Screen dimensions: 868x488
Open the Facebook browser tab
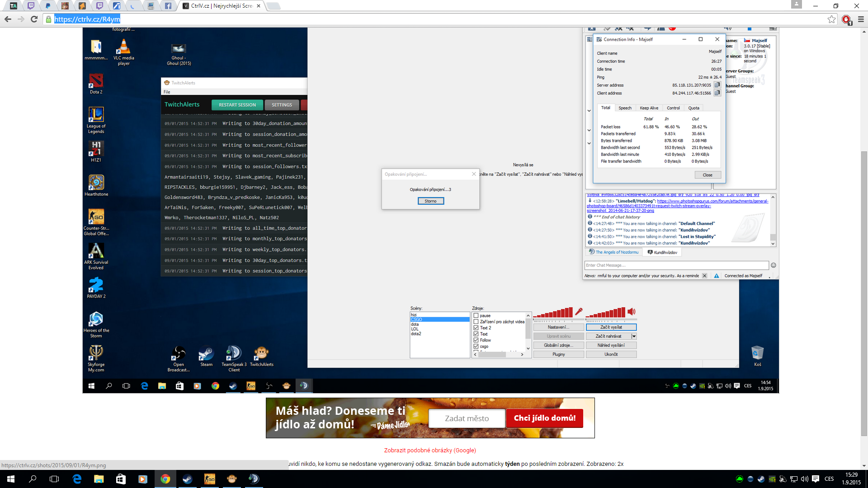[x=168, y=6]
